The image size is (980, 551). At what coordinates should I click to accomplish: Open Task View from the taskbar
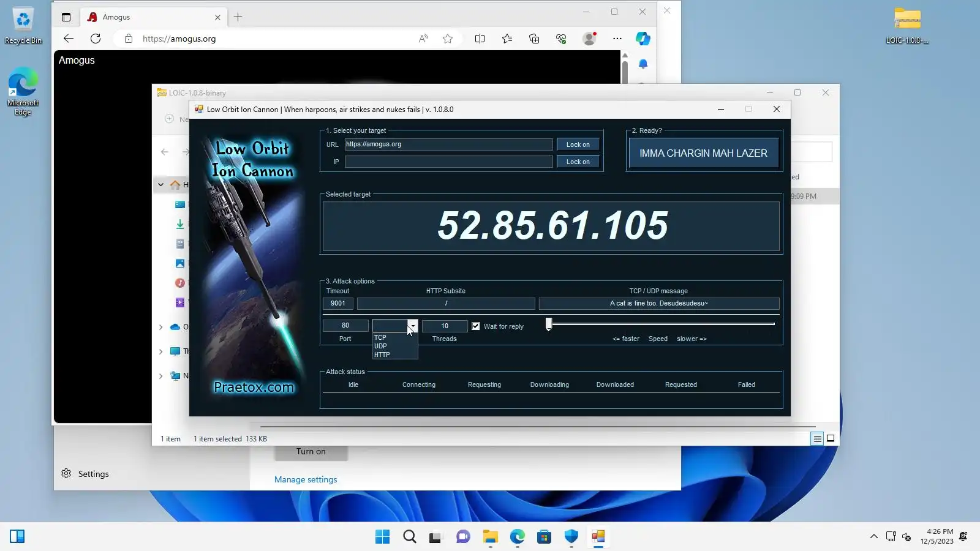tap(435, 537)
